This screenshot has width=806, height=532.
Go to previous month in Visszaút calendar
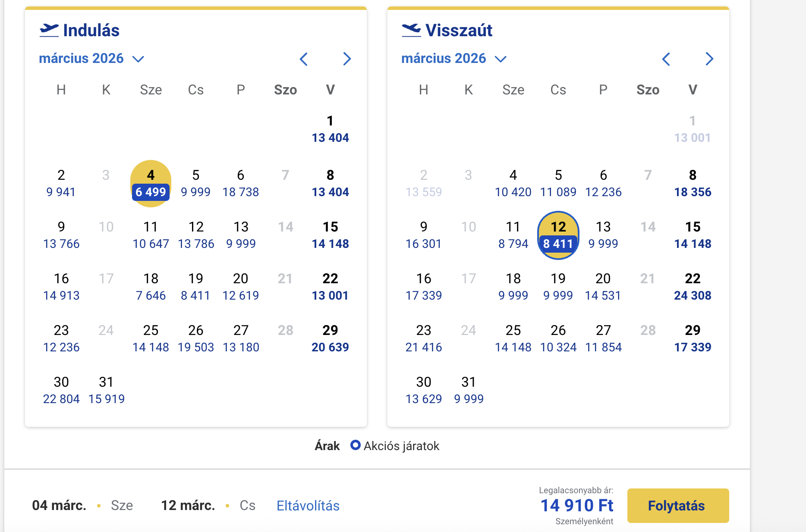(666, 59)
